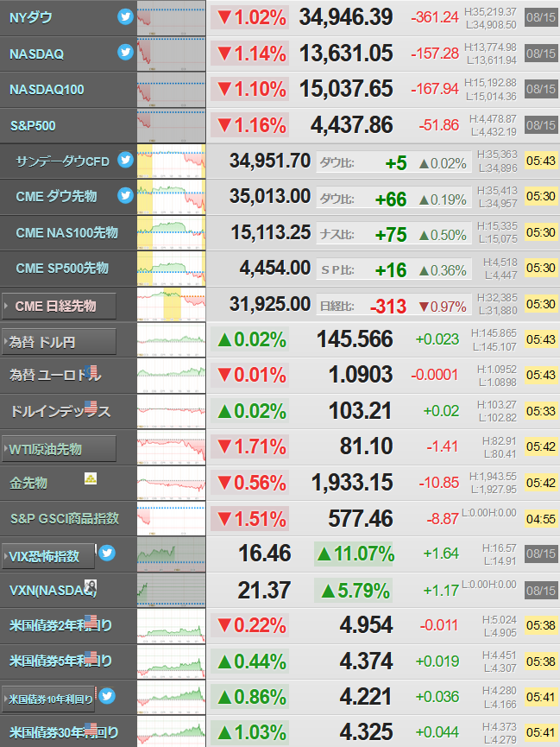Click the 10-year yield value 4.221
This screenshot has width=560, height=747.
(366, 697)
